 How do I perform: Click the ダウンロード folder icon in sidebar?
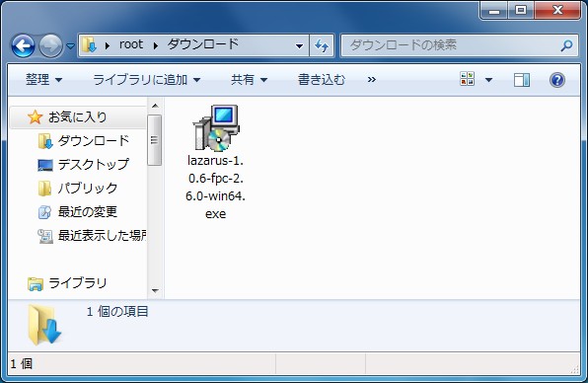(x=45, y=141)
